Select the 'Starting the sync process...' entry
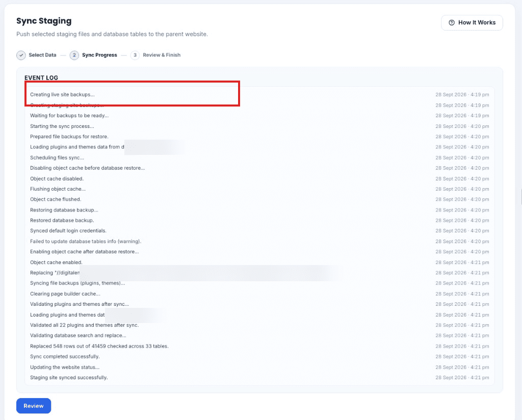The height and width of the screenshot is (420, 522). (62, 126)
